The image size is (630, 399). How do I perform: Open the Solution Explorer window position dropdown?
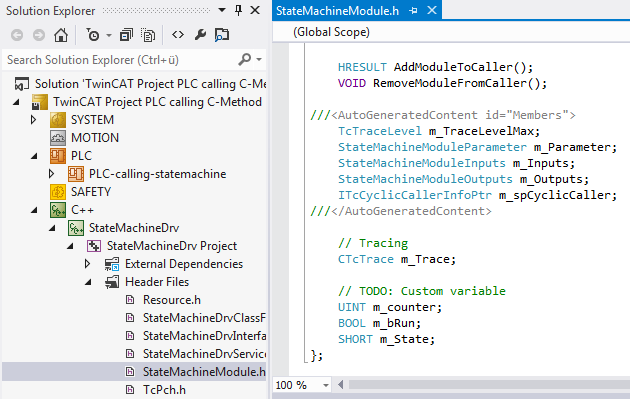[222, 10]
